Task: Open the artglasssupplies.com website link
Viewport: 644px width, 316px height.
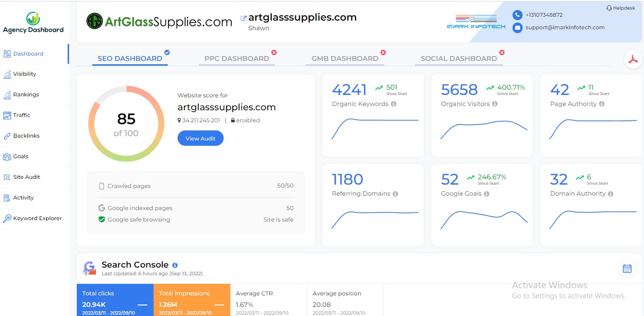Action: [302, 17]
